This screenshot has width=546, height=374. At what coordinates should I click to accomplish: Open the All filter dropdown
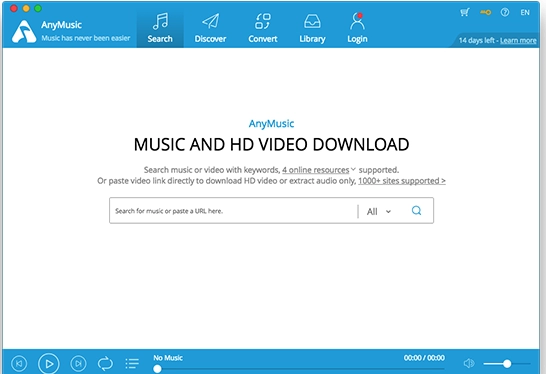[379, 211]
